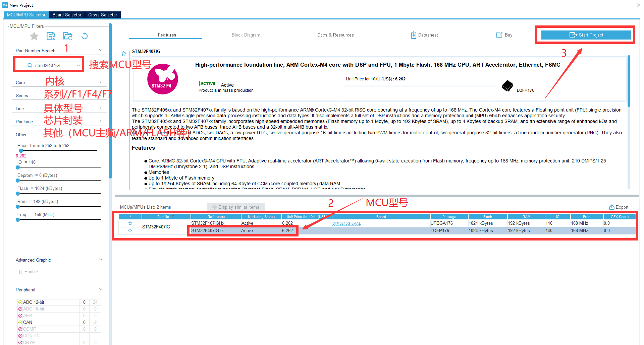The image size is (644, 345).
Task: Open the part number search dropdown
Action: pyautogui.click(x=78, y=66)
